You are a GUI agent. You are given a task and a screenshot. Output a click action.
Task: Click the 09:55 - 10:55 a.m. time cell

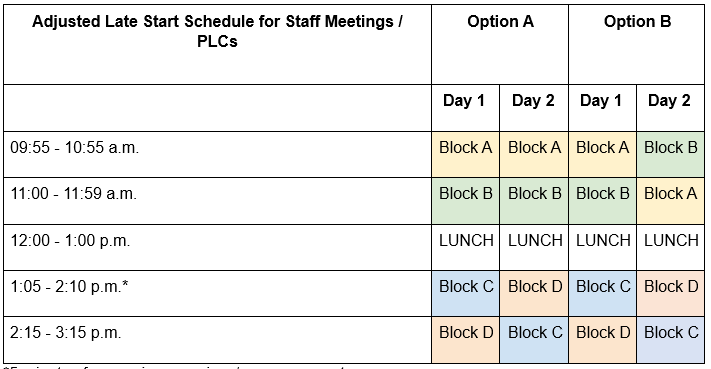click(x=217, y=155)
